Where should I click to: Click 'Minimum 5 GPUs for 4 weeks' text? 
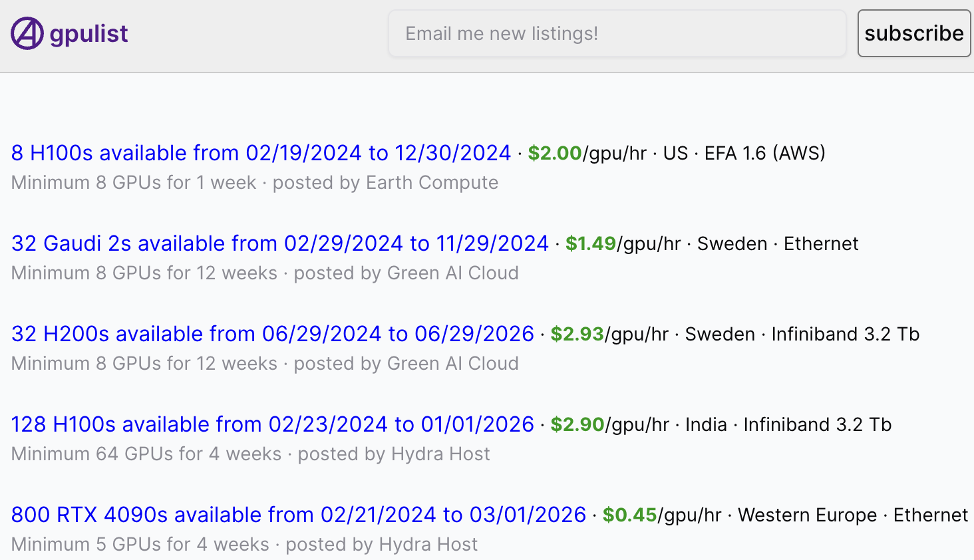pyautogui.click(x=140, y=544)
